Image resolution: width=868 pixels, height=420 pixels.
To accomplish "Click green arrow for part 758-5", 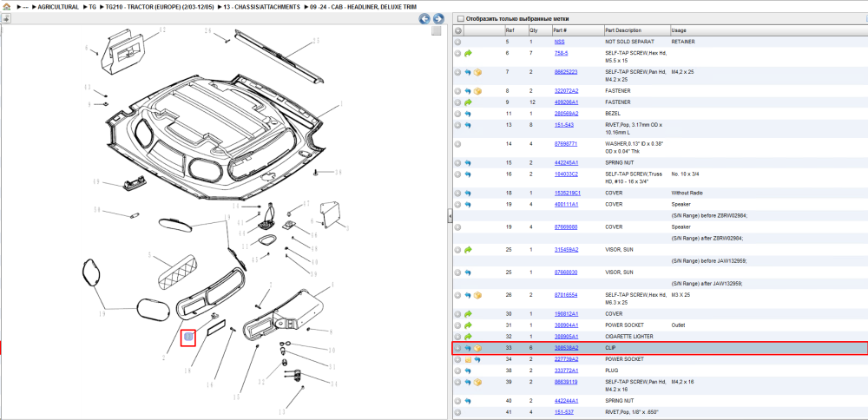I will point(468,53).
